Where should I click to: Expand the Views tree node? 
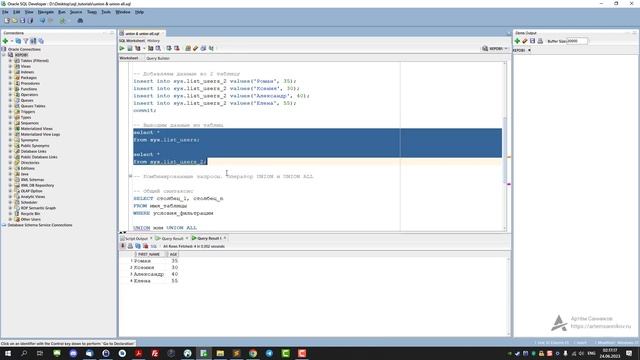[x=11, y=66]
